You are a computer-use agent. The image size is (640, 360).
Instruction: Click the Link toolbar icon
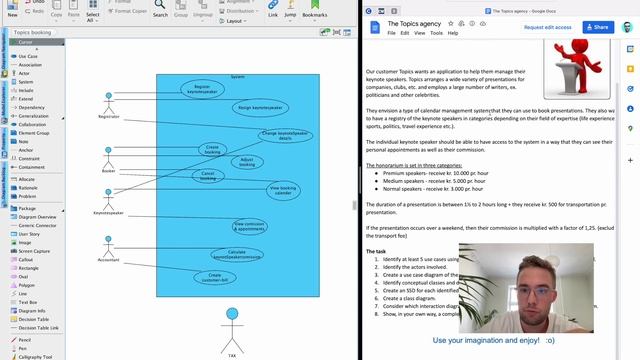click(273, 9)
